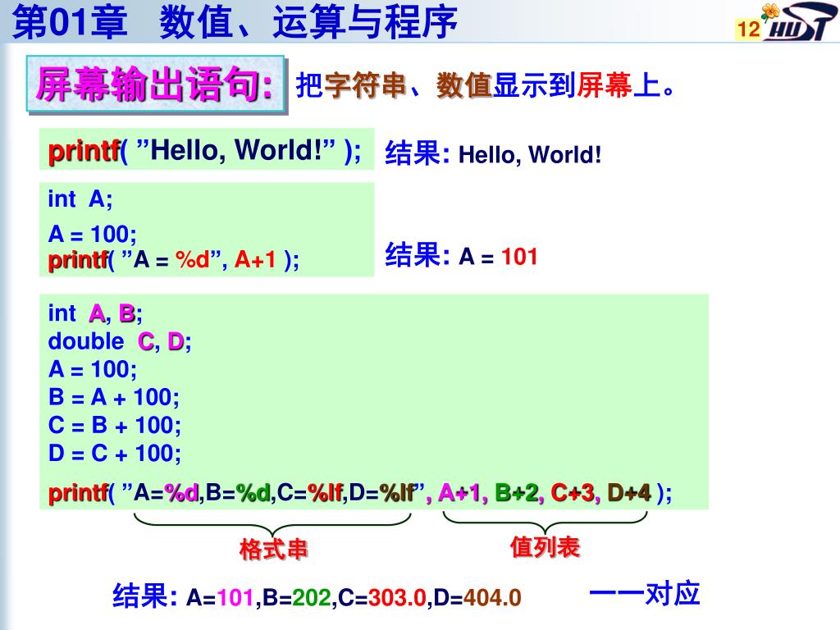Click the result text 结果: A = 101
Image resolution: width=840 pixels, height=630 pixels.
click(x=461, y=255)
